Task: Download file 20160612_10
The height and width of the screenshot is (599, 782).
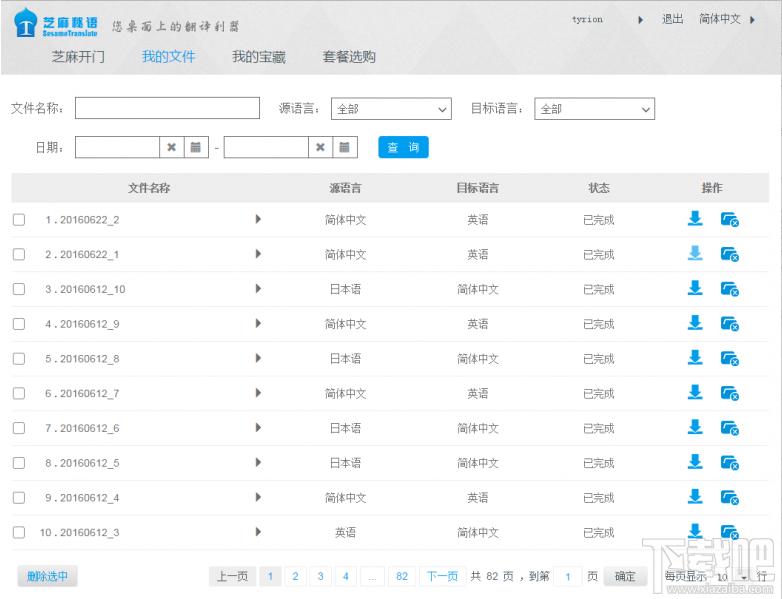Action: [x=695, y=288]
